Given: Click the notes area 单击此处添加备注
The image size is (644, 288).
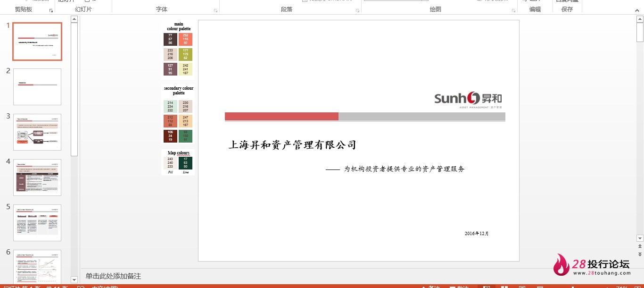Looking at the screenshot, I should pyautogui.click(x=113, y=276).
